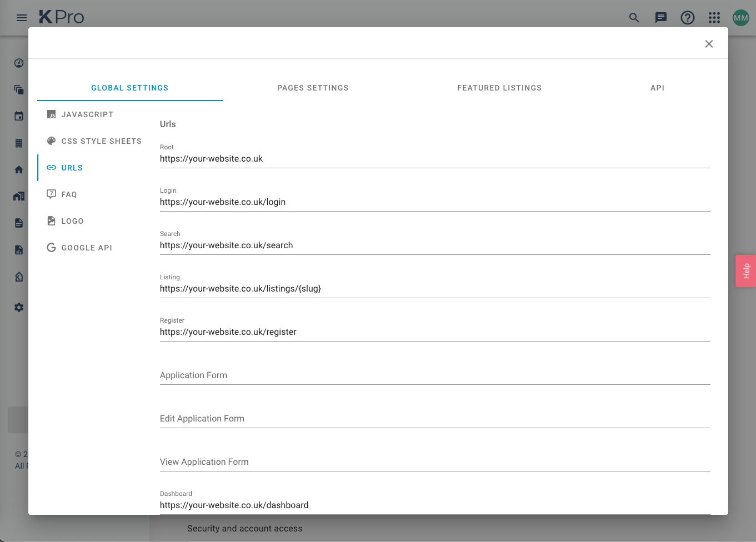Click the settings gear in sidebar
The width and height of the screenshot is (756, 542).
click(18, 307)
